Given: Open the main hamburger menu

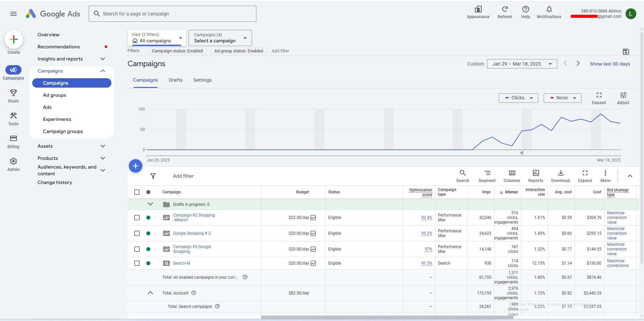Looking at the screenshot, I should click(x=13, y=14).
